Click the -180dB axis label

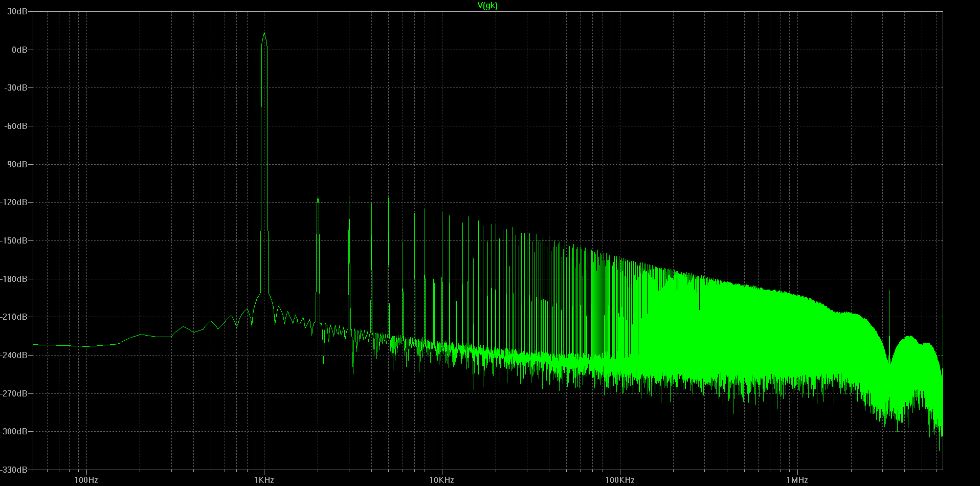(x=14, y=279)
